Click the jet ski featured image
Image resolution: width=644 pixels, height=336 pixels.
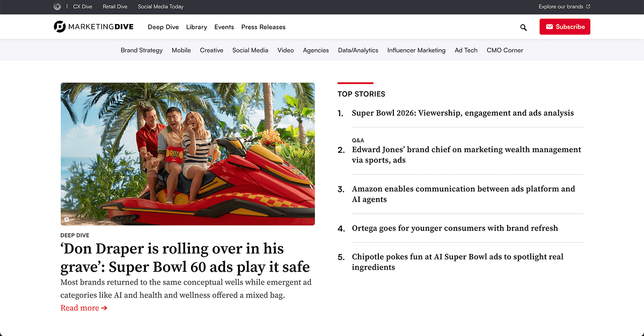point(187,154)
